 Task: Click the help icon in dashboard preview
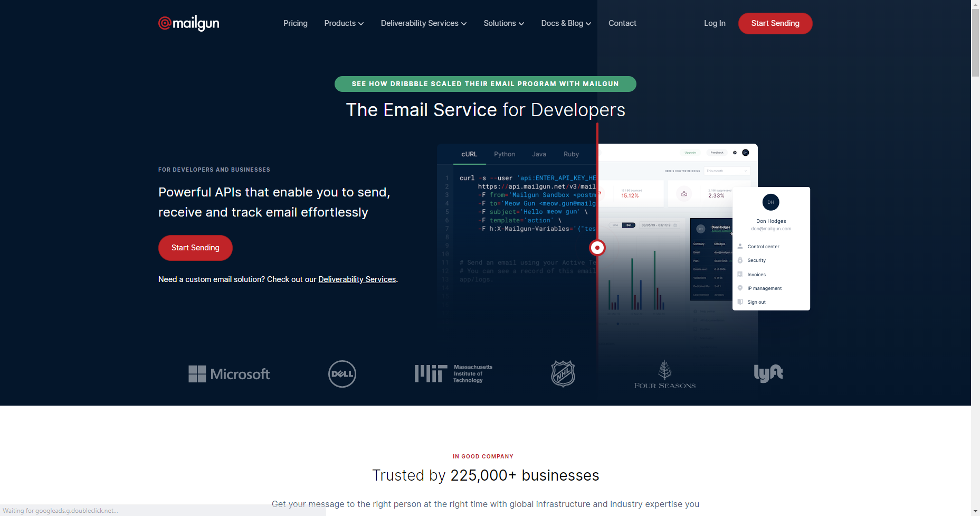coord(735,153)
